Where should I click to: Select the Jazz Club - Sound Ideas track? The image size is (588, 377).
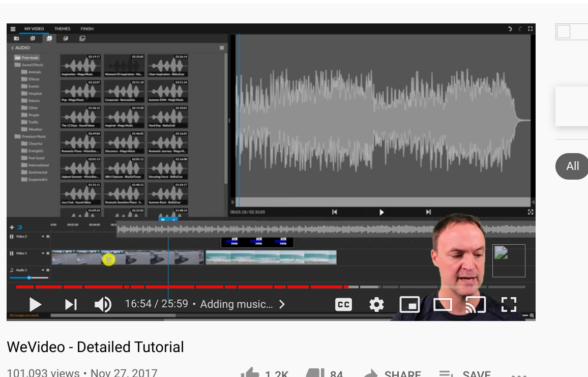click(81, 193)
